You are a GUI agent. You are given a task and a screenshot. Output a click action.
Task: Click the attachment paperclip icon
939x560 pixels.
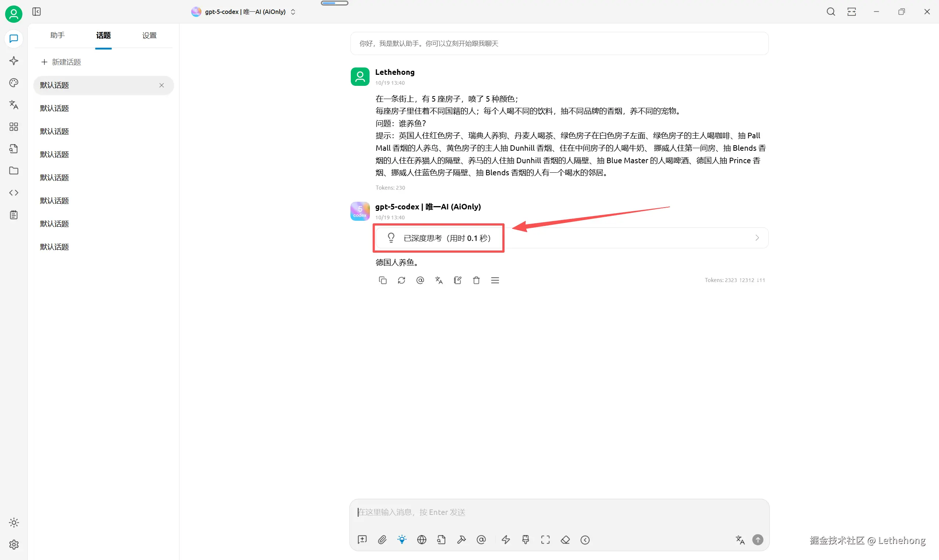pyautogui.click(x=382, y=540)
